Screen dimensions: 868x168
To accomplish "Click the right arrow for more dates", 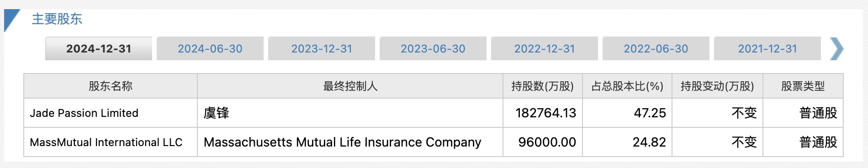I will click(836, 49).
